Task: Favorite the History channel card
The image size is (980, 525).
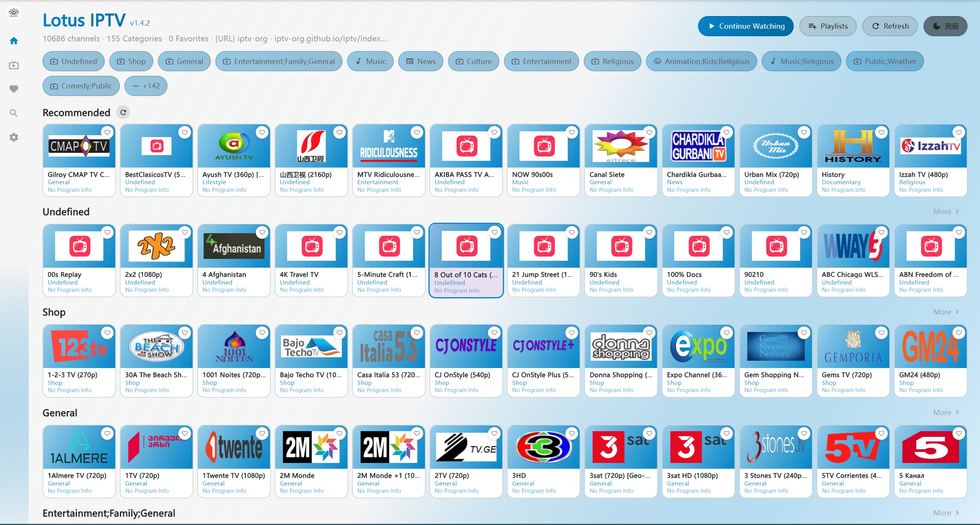Action: (x=881, y=132)
